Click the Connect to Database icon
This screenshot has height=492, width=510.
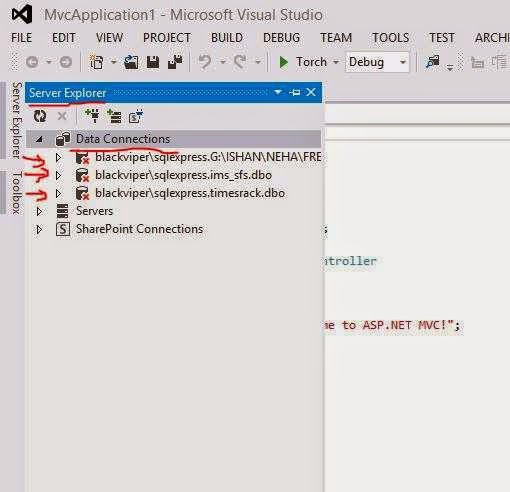coord(92,116)
